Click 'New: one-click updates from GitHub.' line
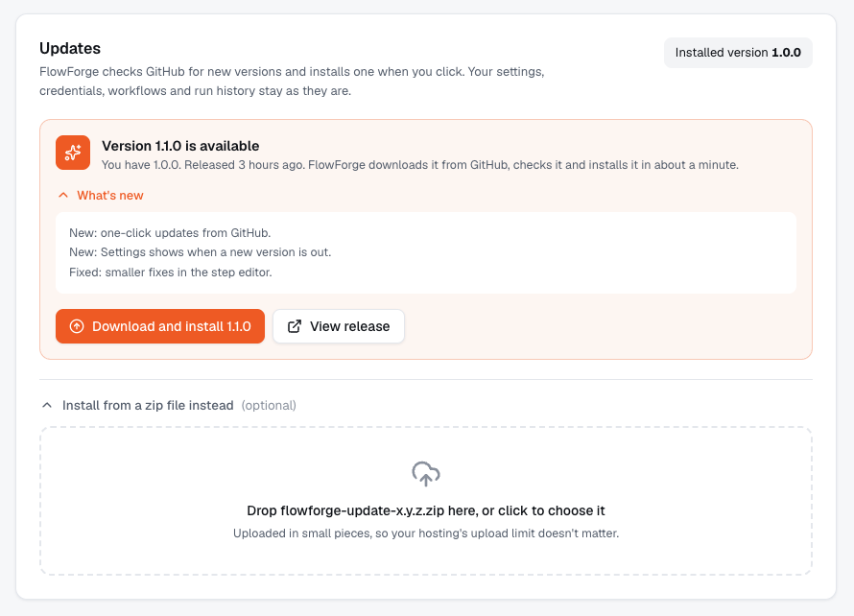This screenshot has height=616, width=854. pyautogui.click(x=170, y=233)
